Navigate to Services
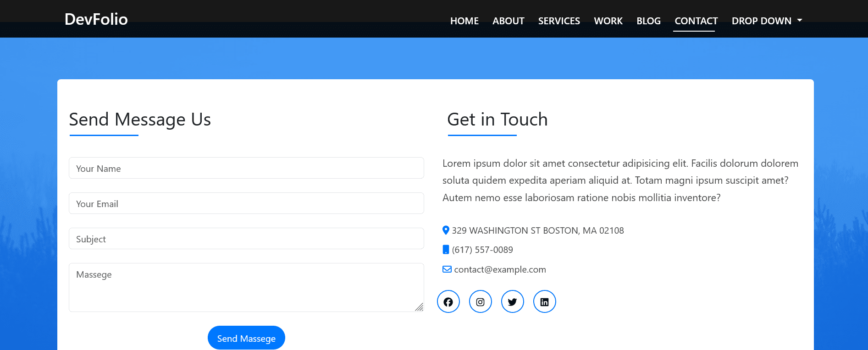Screen dimensions: 868x350 pos(558,21)
